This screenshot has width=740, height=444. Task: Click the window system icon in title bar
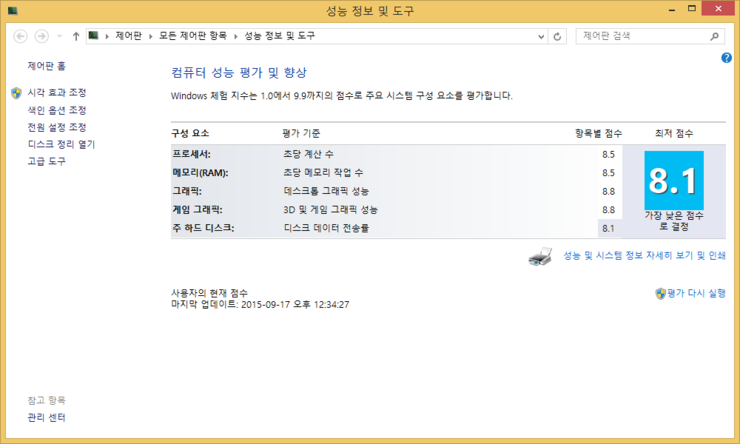[x=13, y=10]
